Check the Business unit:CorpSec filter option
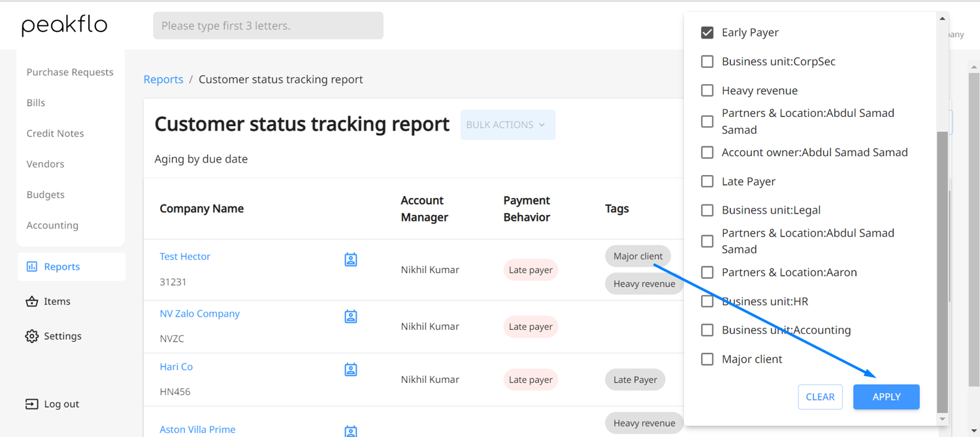The image size is (980, 437). [707, 61]
